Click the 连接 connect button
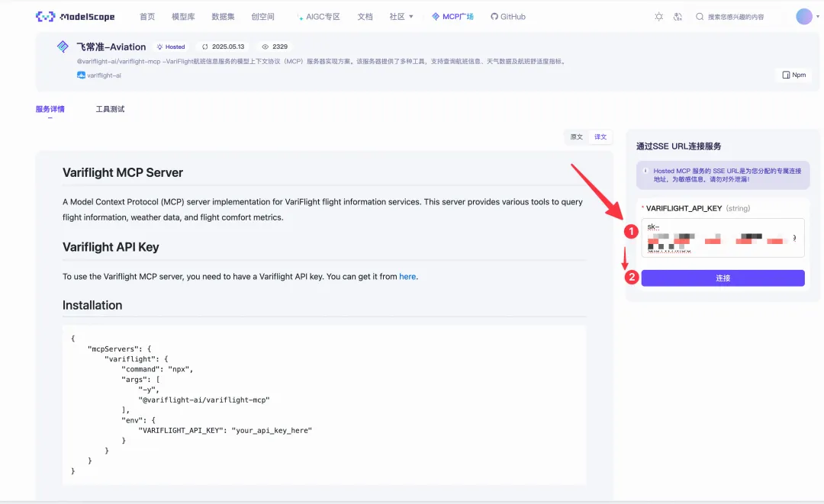Screen dimensions: 824x504 (723, 278)
